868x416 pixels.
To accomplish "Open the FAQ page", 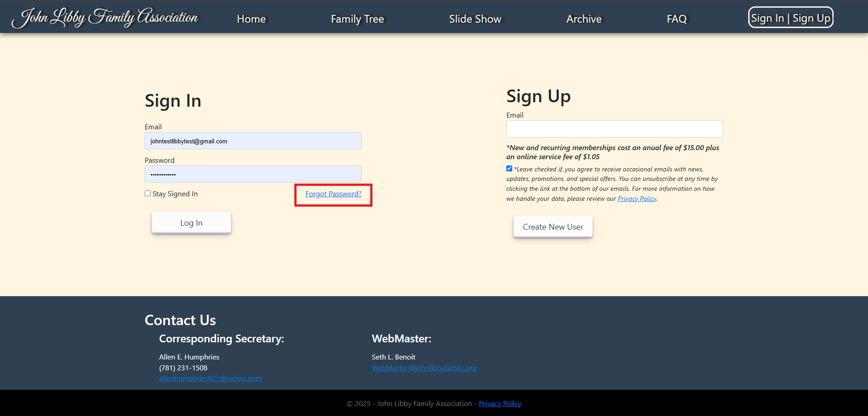I will [677, 19].
